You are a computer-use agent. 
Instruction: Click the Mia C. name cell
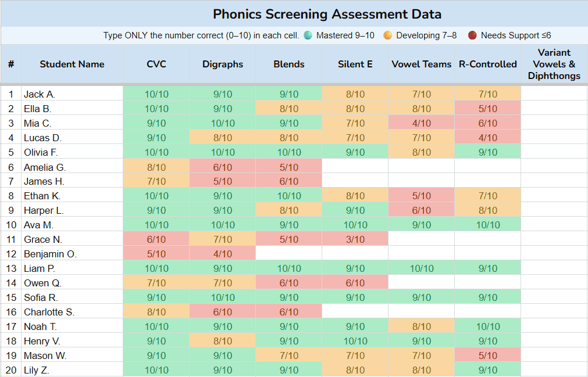tap(72, 123)
